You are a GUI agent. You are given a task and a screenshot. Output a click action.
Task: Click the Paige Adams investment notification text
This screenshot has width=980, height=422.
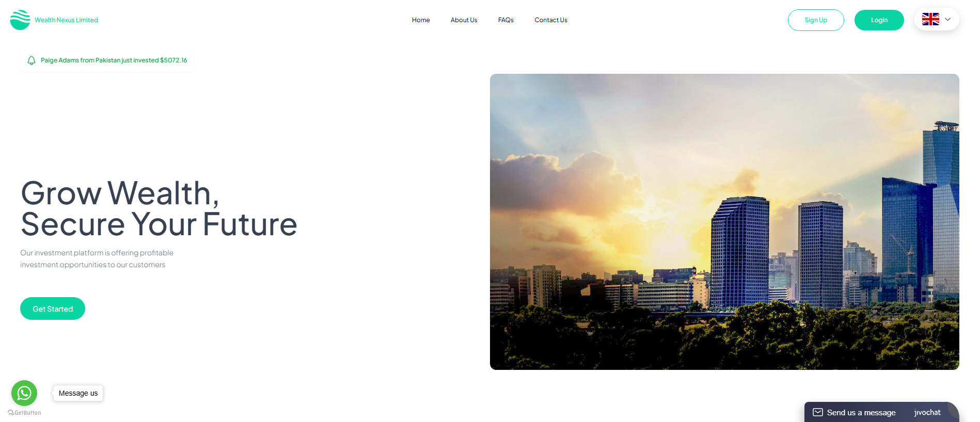coord(114,60)
